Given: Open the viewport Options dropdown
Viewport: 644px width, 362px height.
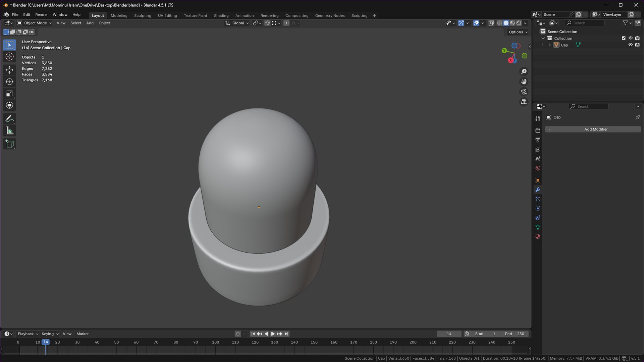Looking at the screenshot, I should coord(518,32).
